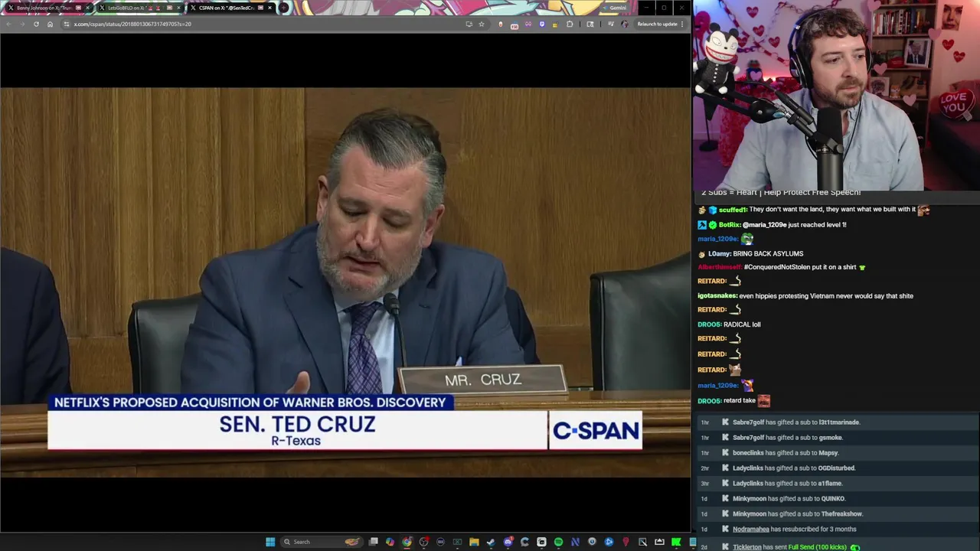Click the taskbar Search box
This screenshot has width=980, height=551.
[x=322, y=542]
